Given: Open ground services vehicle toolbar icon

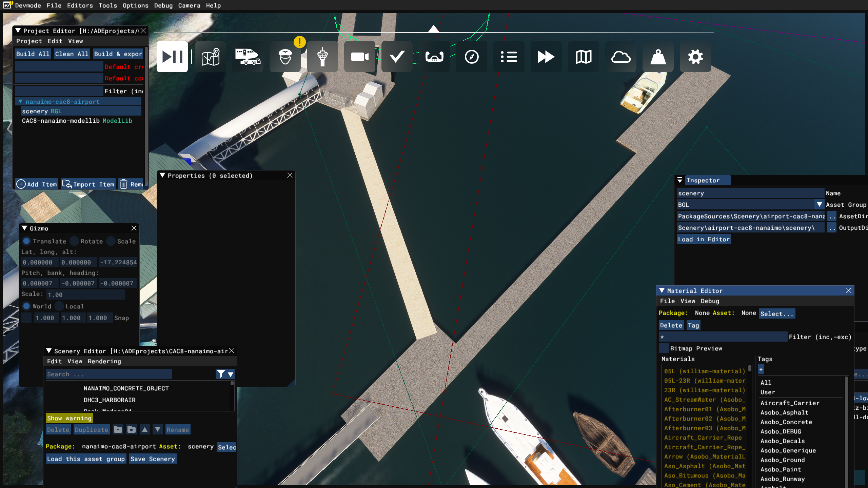Looking at the screenshot, I should [248, 57].
